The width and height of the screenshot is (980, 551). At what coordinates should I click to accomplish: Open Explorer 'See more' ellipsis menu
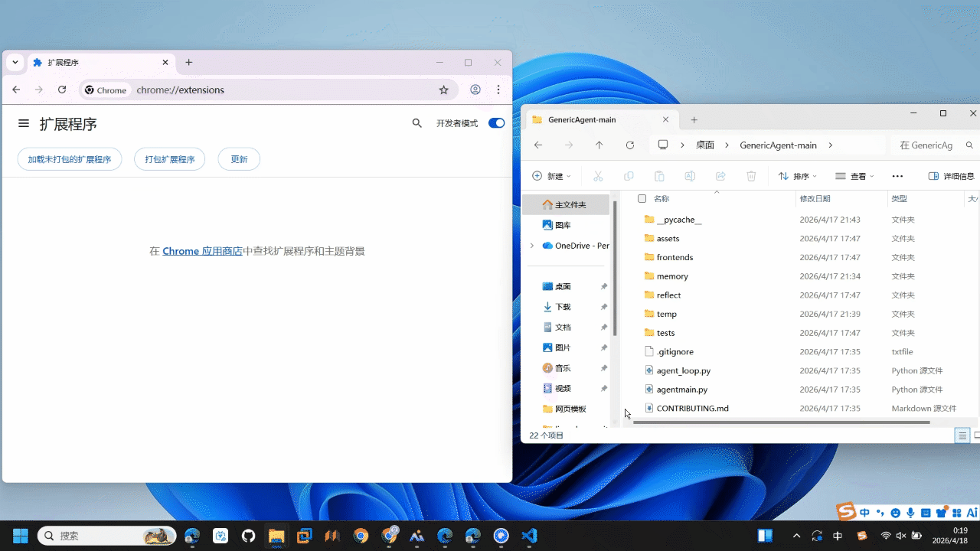(897, 176)
